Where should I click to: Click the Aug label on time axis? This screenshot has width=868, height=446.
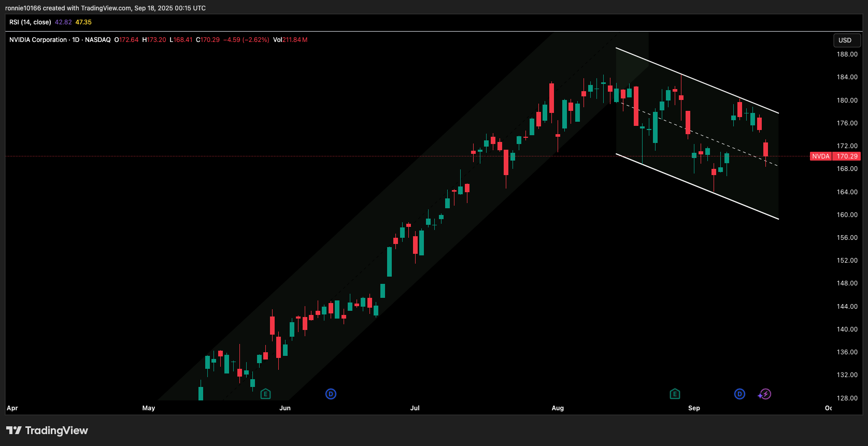[x=558, y=408]
